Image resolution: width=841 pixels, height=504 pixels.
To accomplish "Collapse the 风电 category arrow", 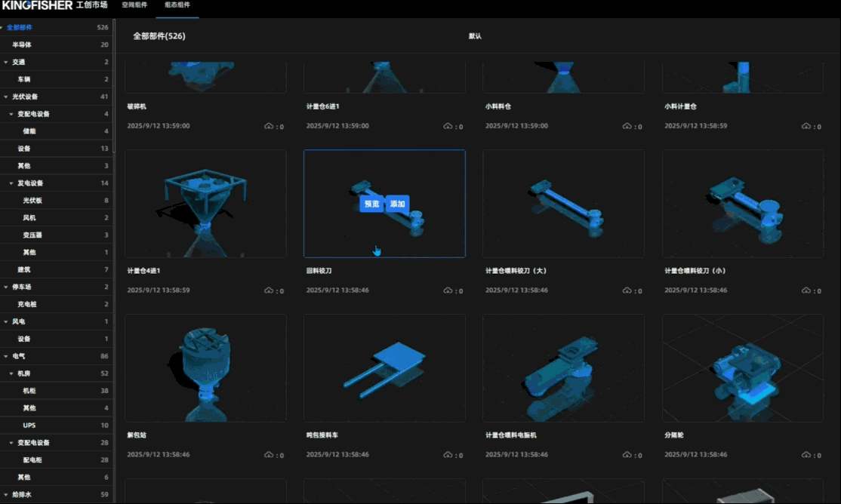I will [x=6, y=321].
